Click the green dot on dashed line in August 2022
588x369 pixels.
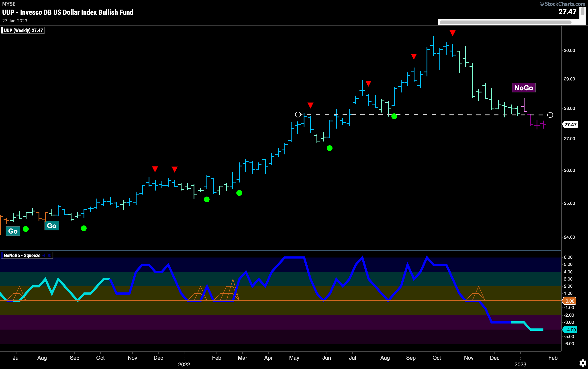[394, 116]
